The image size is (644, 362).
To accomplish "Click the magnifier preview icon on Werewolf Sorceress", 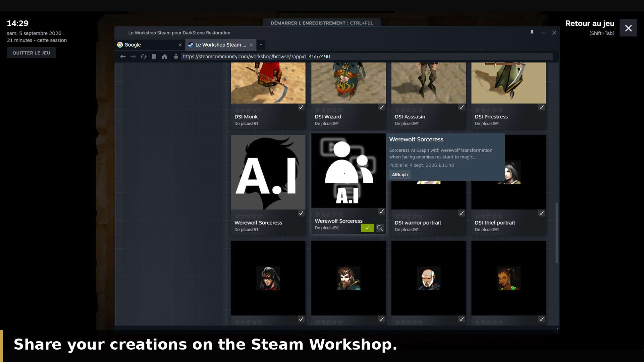I will click(x=380, y=228).
